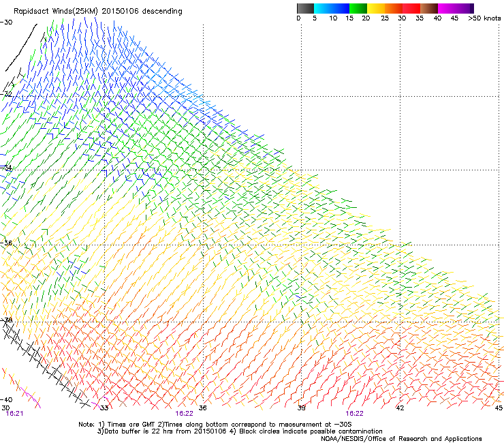Select the magenta-purple 40-50 knots legend band
The image size is (504, 443).
pyautogui.click(x=456, y=8)
